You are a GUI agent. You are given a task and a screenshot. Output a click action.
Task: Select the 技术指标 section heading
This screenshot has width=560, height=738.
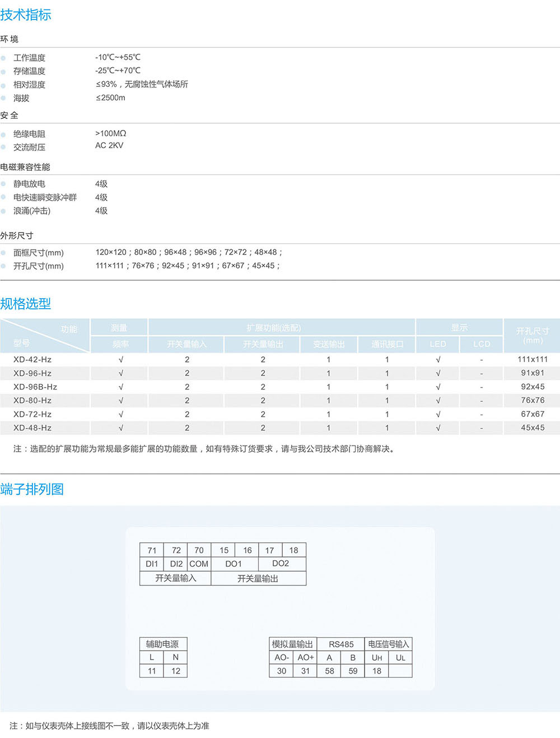(x=26, y=15)
